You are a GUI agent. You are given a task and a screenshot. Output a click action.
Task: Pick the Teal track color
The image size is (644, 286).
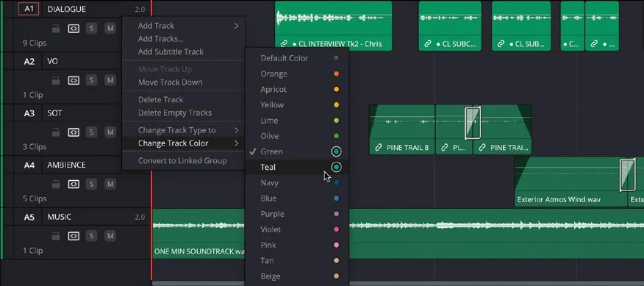[x=297, y=167]
